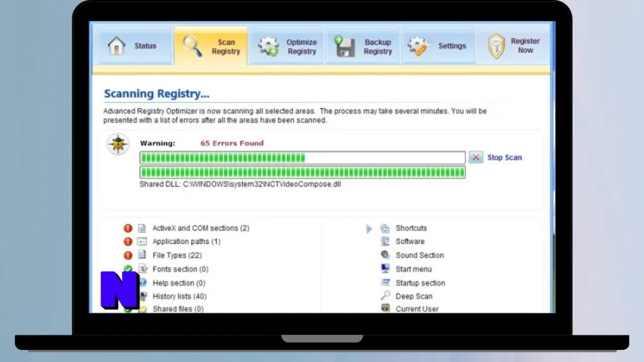Click the Deep Scan magnifier icon
This screenshot has width=644, height=362.
385,295
